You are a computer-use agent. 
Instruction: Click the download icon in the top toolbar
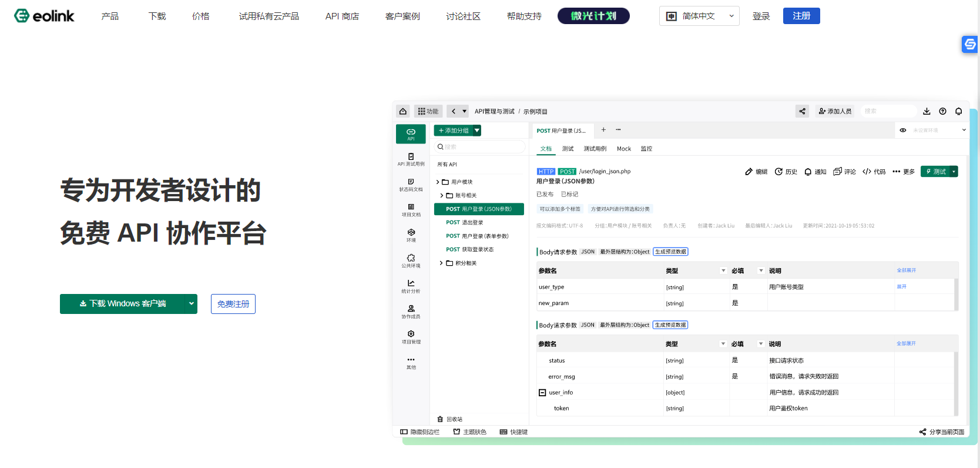[927, 111]
